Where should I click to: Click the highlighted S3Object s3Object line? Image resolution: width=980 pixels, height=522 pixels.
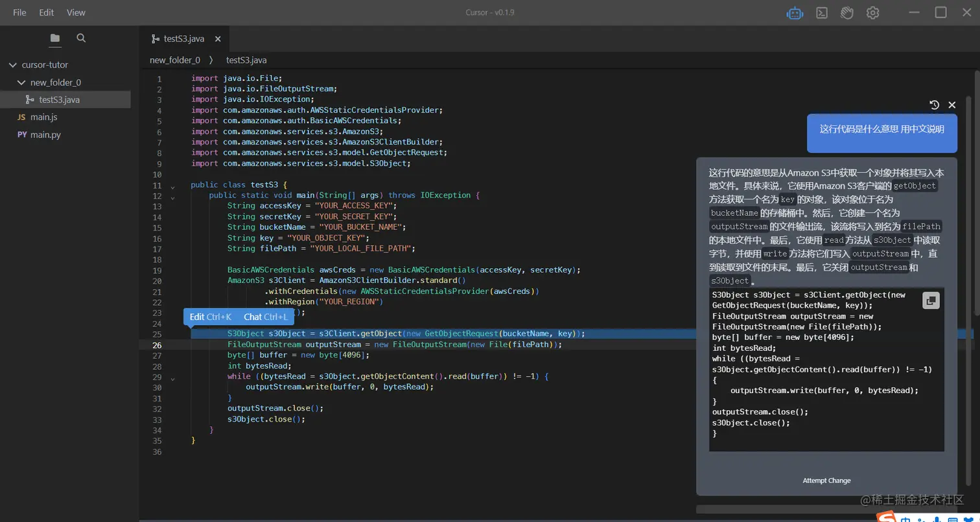point(406,334)
